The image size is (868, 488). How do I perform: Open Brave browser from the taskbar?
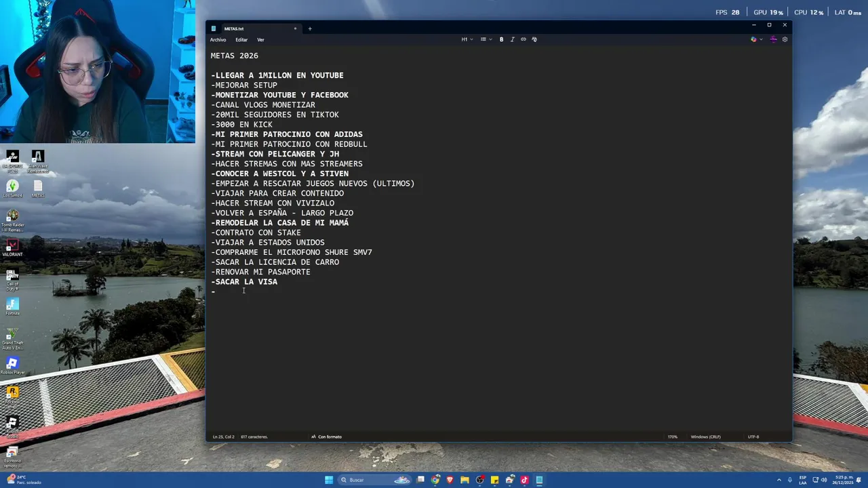pyautogui.click(x=450, y=480)
